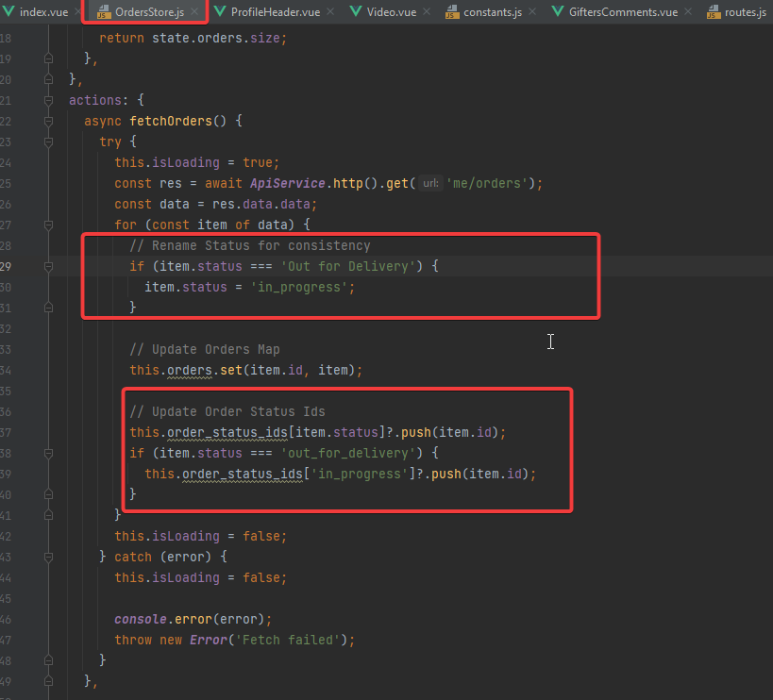Click 'ApiService' in line 25
773x700 pixels.
(x=288, y=183)
